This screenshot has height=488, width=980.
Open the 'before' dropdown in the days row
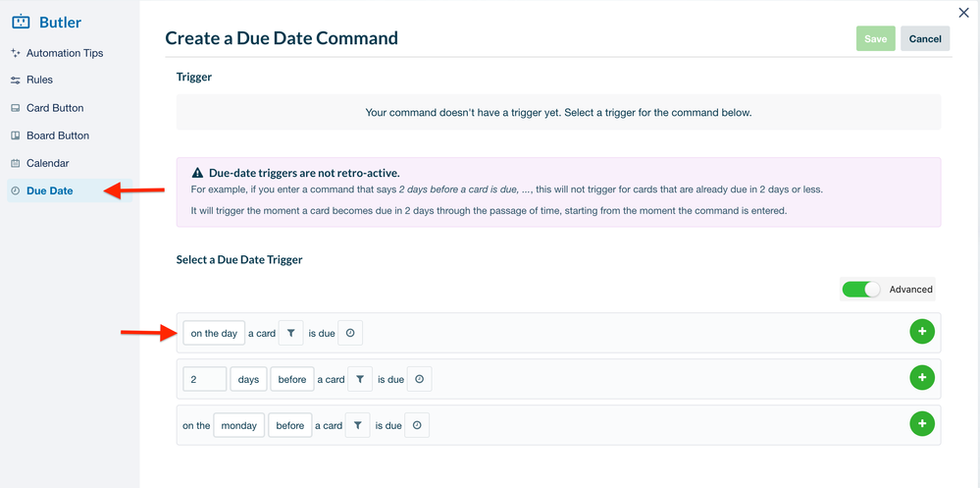pyautogui.click(x=292, y=379)
